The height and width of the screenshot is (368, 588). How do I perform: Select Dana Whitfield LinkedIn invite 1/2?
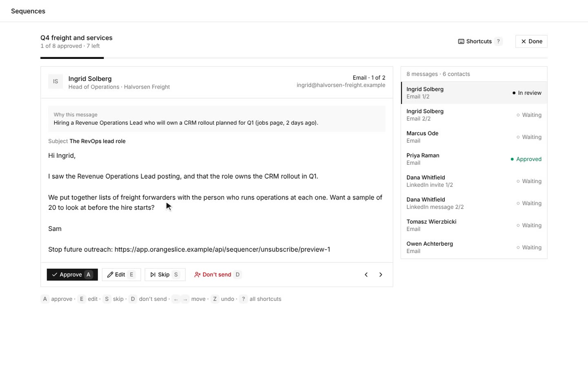474,181
